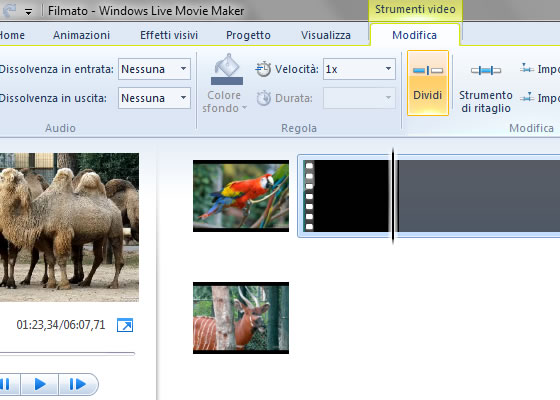Expand the Velocità 1x speed dropdown
This screenshot has height=400, width=560.
coord(359,69)
